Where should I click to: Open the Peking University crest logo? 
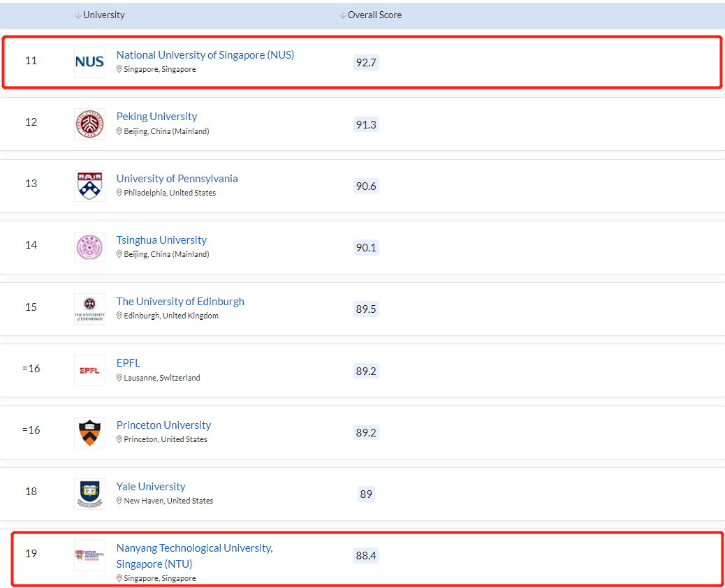(x=89, y=124)
